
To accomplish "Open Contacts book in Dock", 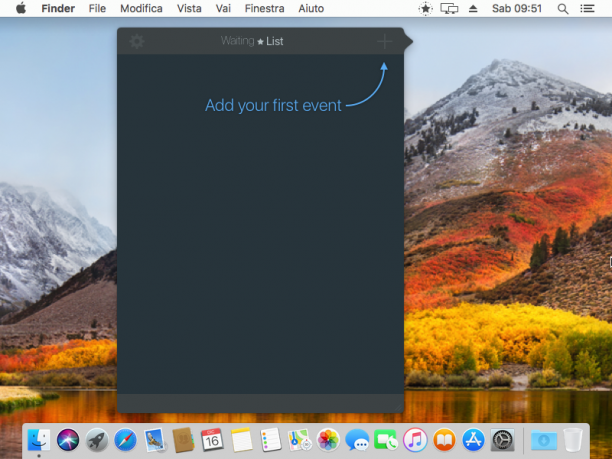I will [183, 440].
